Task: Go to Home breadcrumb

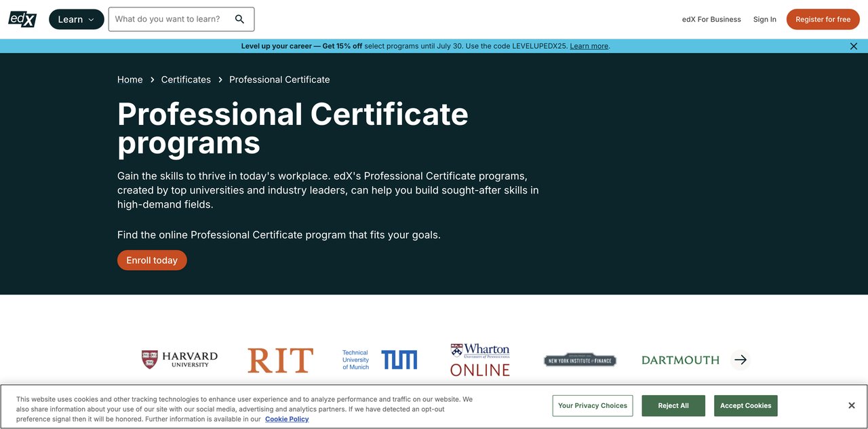Action: click(x=130, y=79)
